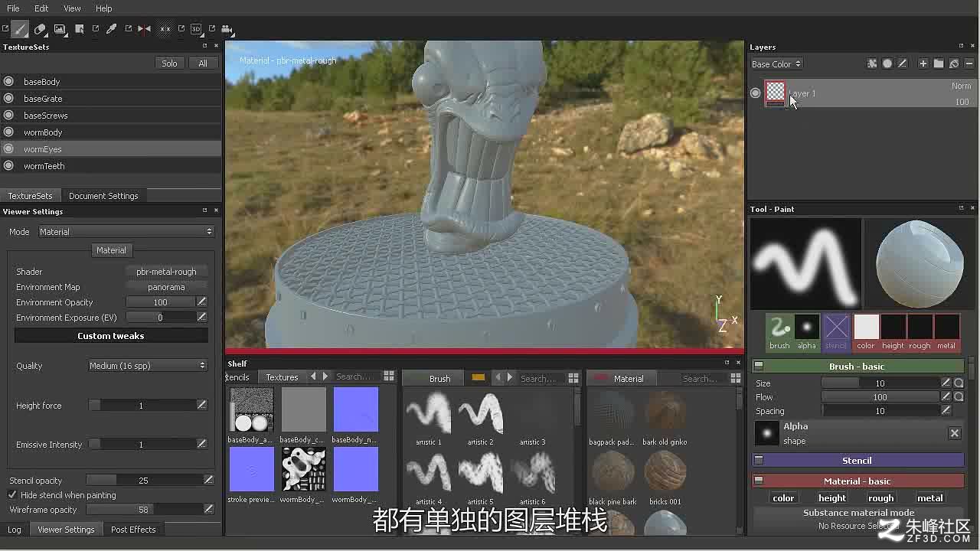Select the Eraser tool in toolbar
The height and width of the screenshot is (551, 980).
click(40, 29)
